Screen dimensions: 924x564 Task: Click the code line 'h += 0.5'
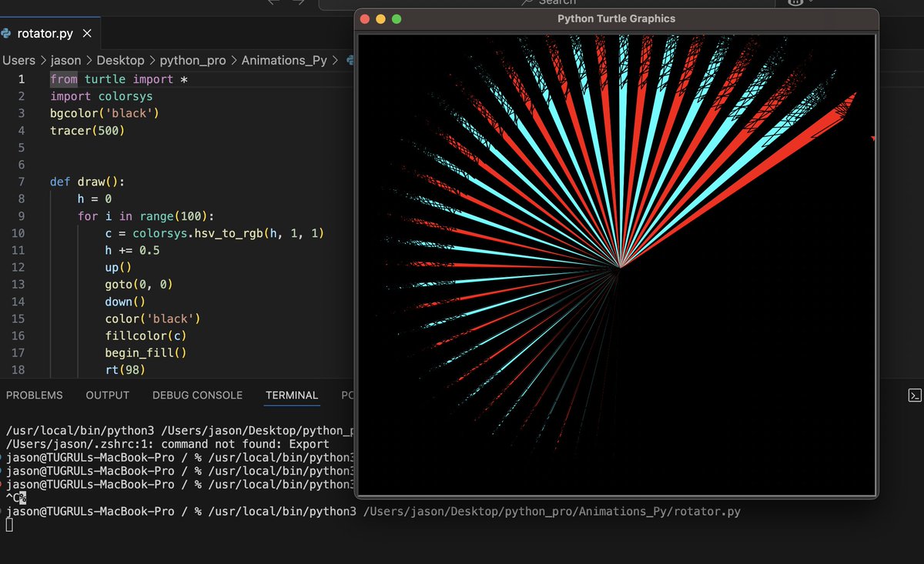[x=132, y=250]
